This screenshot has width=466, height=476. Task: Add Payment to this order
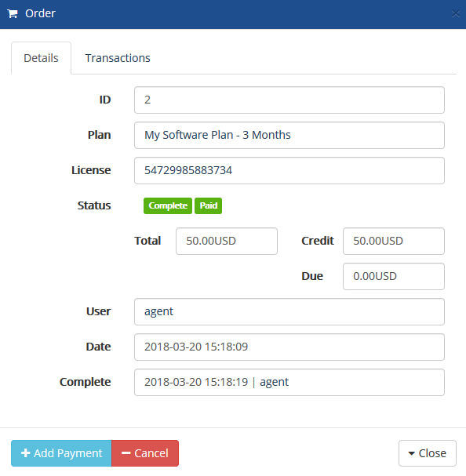(x=61, y=453)
